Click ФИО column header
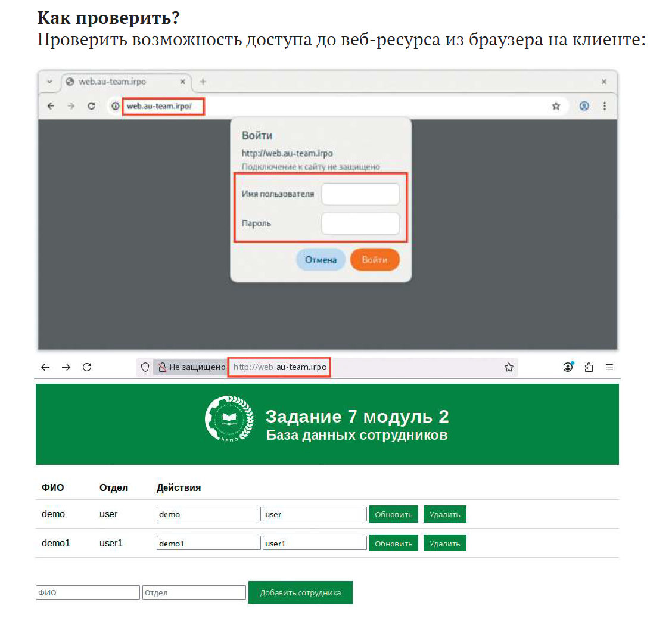The height and width of the screenshot is (618, 672). pos(52,487)
